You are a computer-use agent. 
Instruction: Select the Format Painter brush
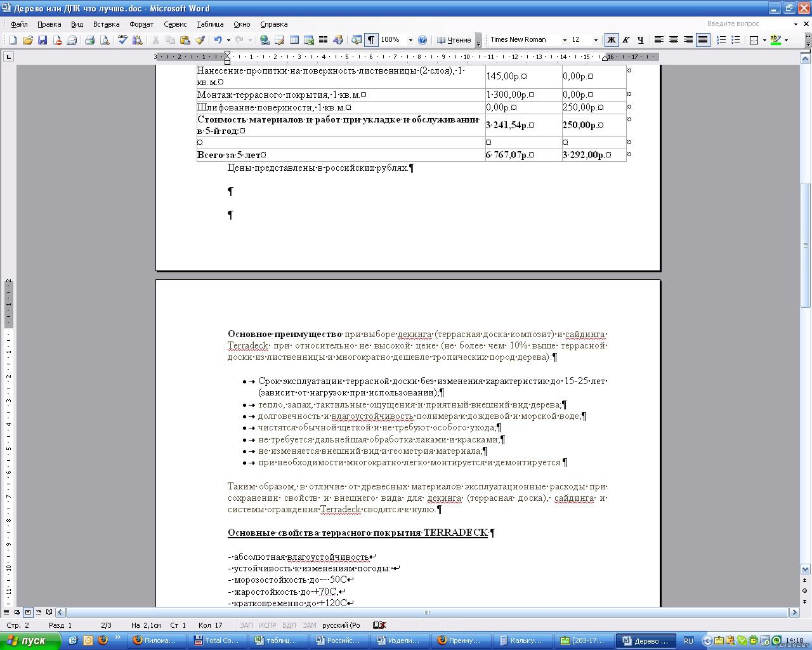click(x=200, y=40)
